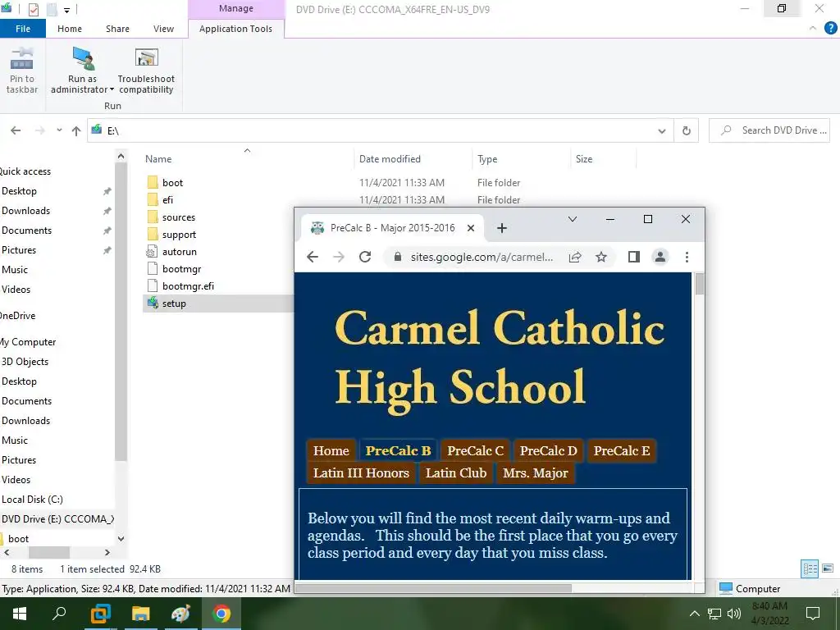Viewport: 840px width, 630px height.
Task: Click Chrome back arrow button
Action: point(313,257)
